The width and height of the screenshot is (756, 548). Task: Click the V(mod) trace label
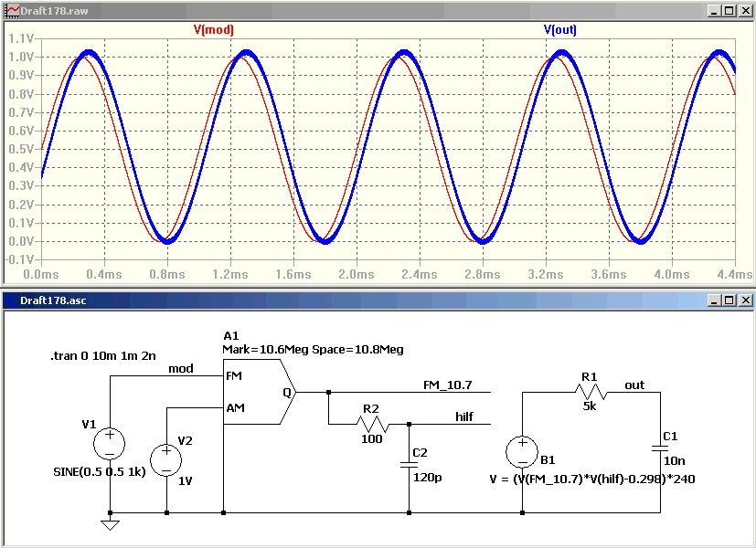click(x=213, y=30)
